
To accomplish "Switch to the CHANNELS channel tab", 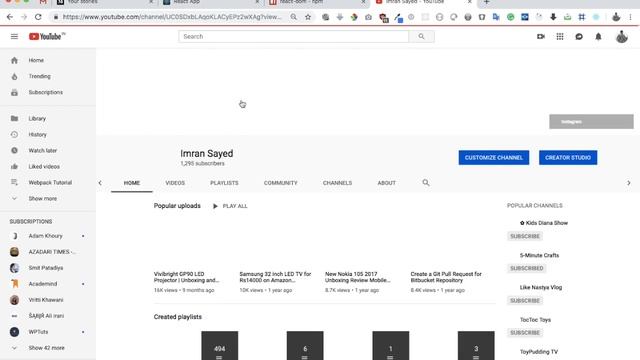I will click(x=337, y=183).
